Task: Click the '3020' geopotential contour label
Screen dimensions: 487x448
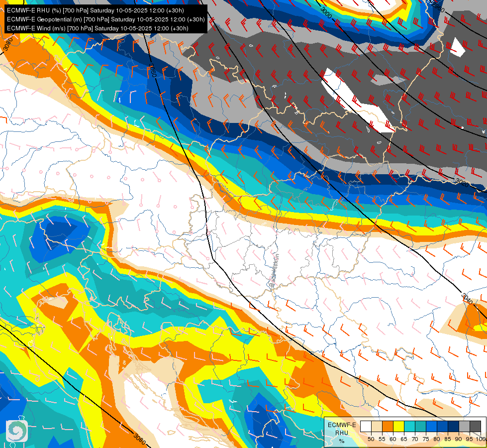Action: pyautogui.click(x=462, y=183)
